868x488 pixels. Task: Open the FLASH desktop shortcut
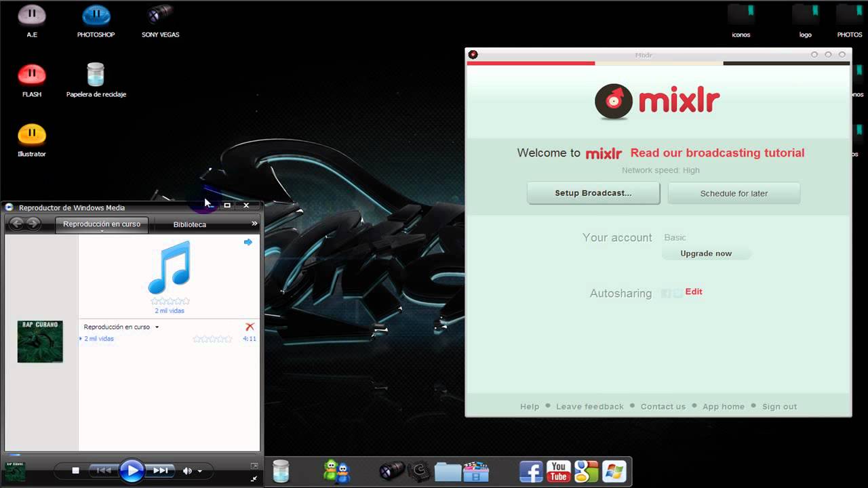point(32,80)
